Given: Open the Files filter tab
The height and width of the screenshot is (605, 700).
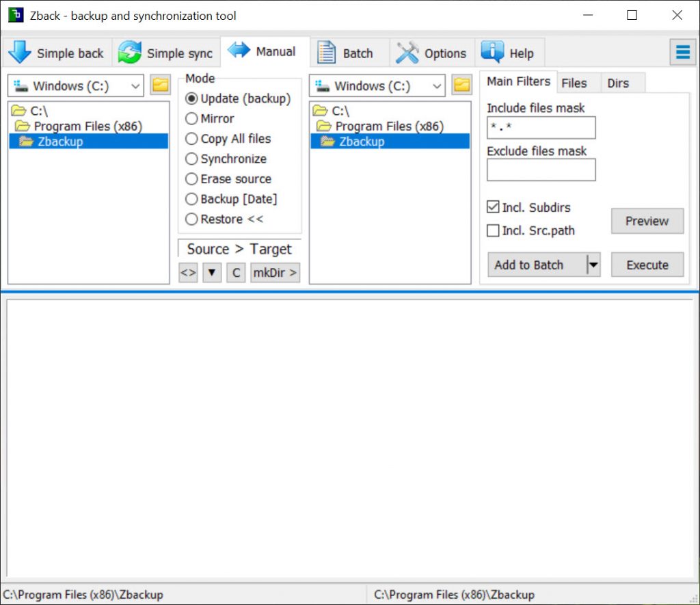Looking at the screenshot, I should tap(578, 83).
